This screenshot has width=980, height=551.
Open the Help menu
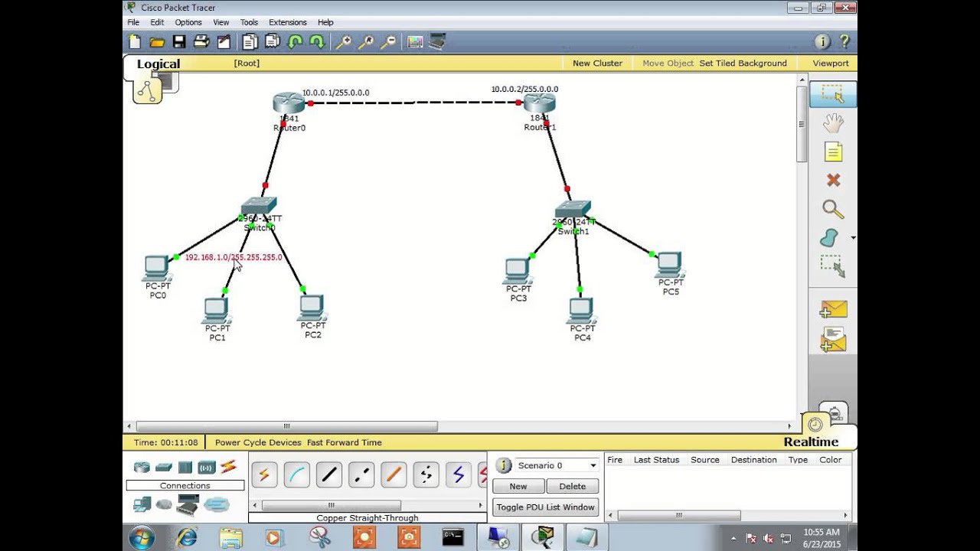[325, 22]
